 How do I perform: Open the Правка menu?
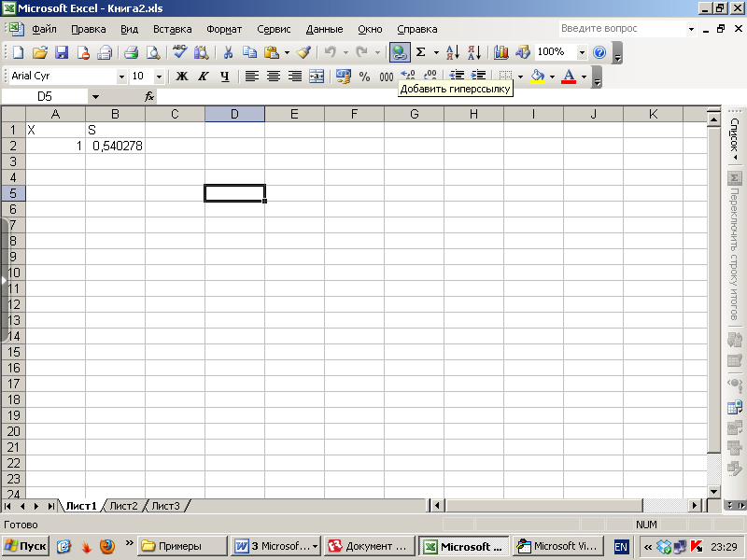coord(88,29)
